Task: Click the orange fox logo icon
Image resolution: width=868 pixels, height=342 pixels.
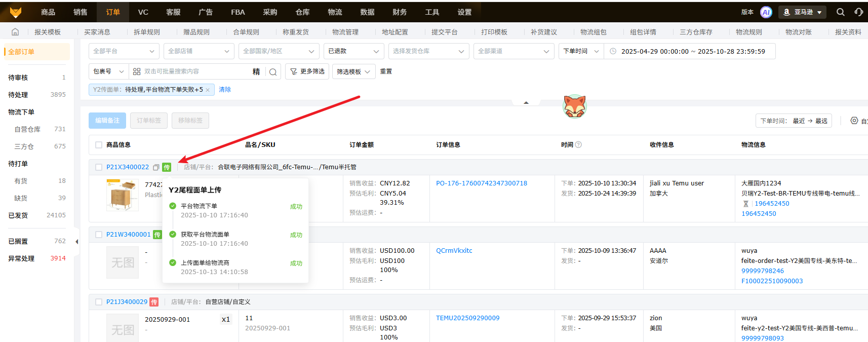Action: click(16, 12)
